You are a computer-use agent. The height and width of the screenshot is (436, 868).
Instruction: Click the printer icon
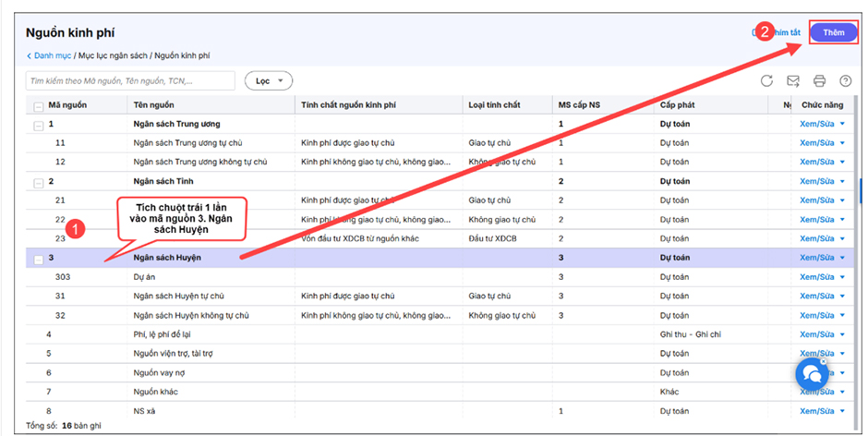coord(819,81)
